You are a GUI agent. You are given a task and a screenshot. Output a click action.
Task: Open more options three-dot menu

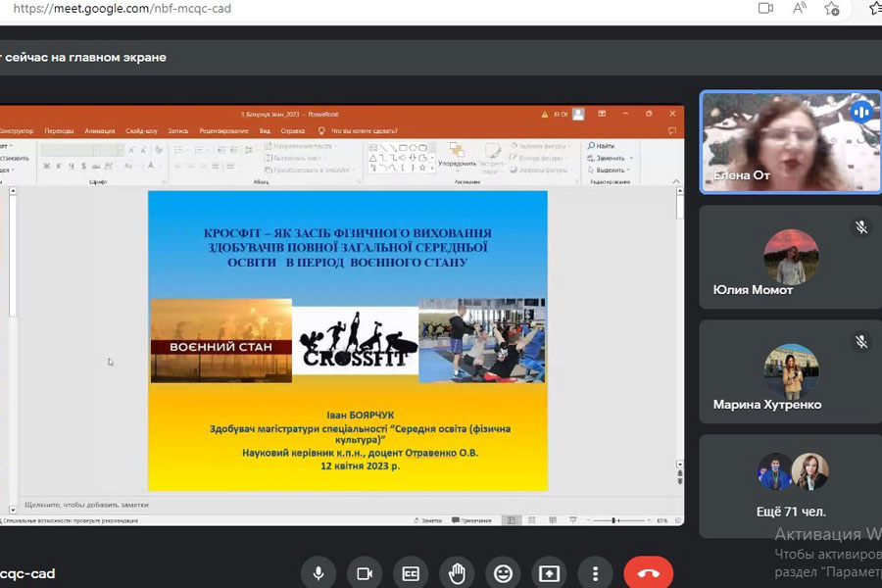click(595, 573)
